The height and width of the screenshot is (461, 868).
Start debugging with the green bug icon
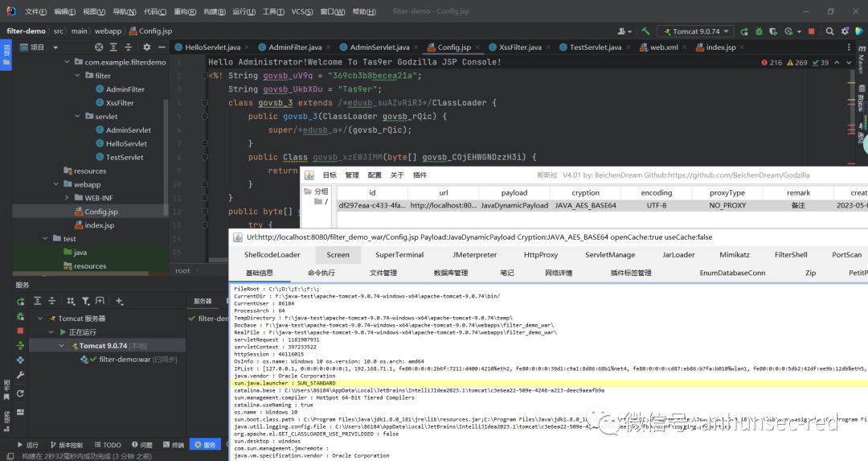(759, 31)
